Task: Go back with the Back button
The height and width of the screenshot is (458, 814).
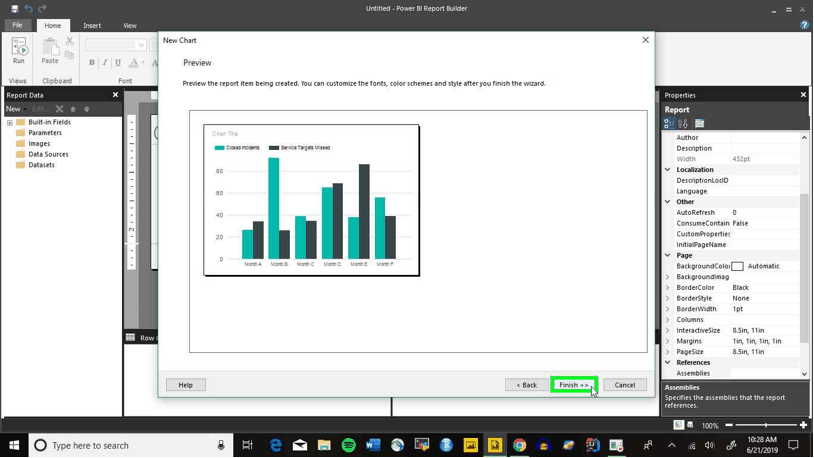Action: tap(526, 385)
